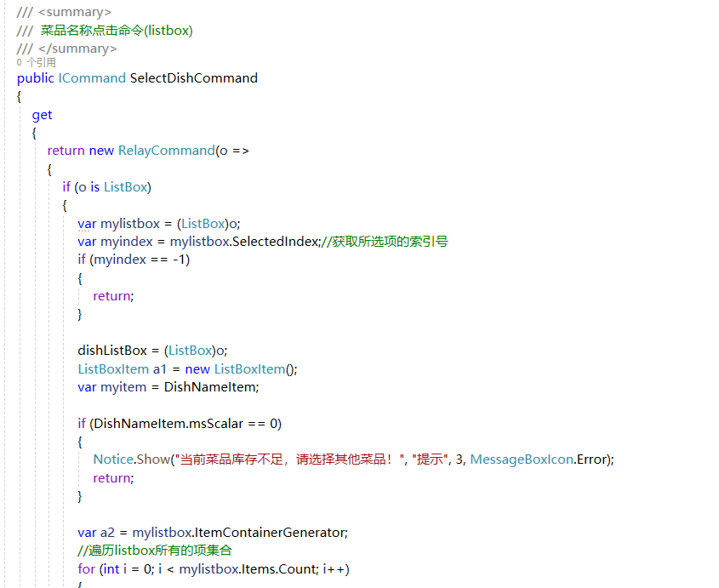The width and height of the screenshot is (719, 588).
Task: Click the '0 个引用' references CodeLens link
Action: pyautogui.click(x=37, y=62)
